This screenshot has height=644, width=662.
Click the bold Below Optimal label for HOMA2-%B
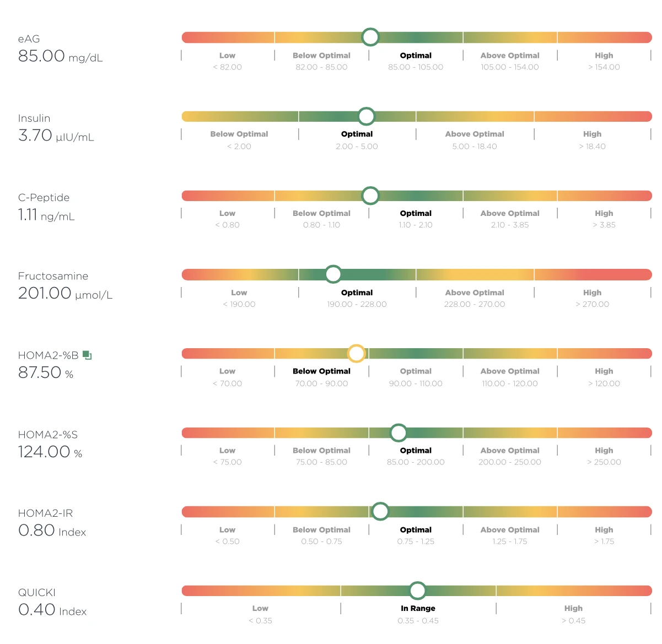point(321,371)
